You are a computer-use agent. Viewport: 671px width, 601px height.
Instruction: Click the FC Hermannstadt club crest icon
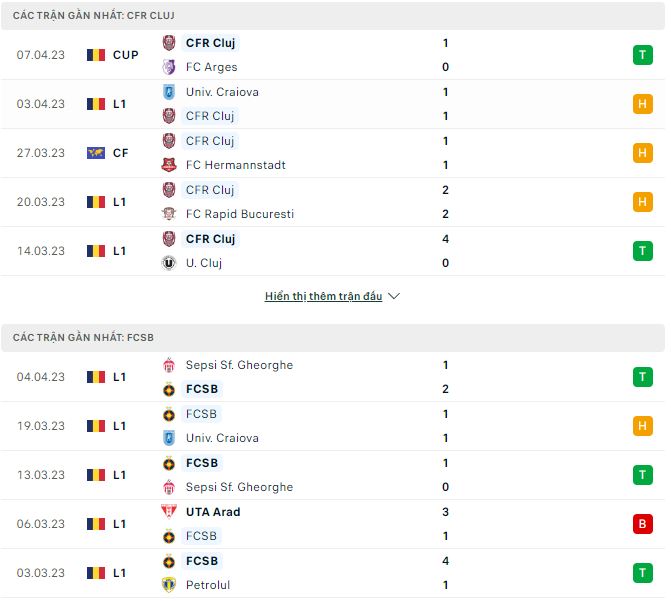(x=168, y=165)
